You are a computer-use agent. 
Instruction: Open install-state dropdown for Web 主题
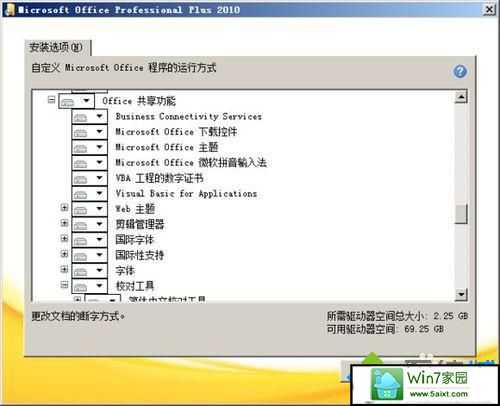point(89,209)
